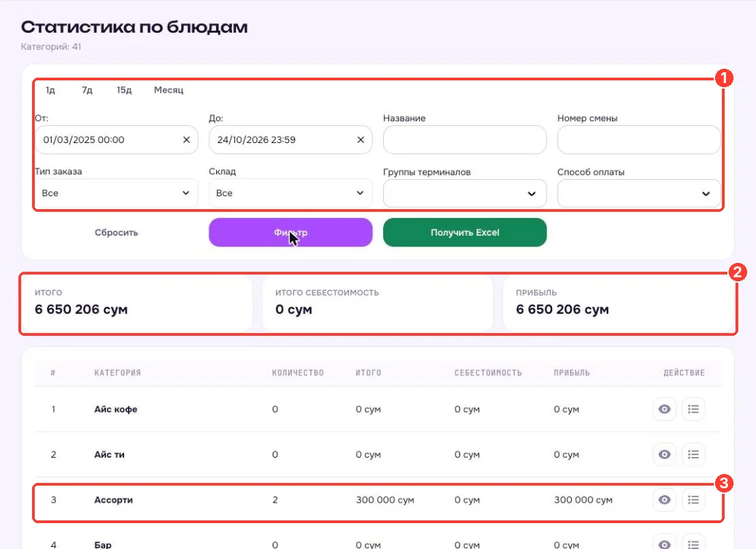Focus the Название input field
This screenshot has height=549, width=756.
click(465, 140)
